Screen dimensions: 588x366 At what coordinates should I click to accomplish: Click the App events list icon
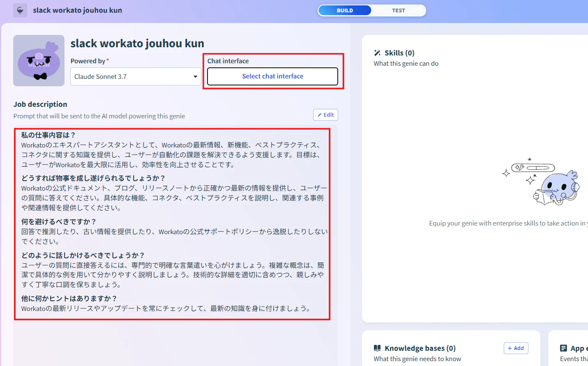pos(563,348)
